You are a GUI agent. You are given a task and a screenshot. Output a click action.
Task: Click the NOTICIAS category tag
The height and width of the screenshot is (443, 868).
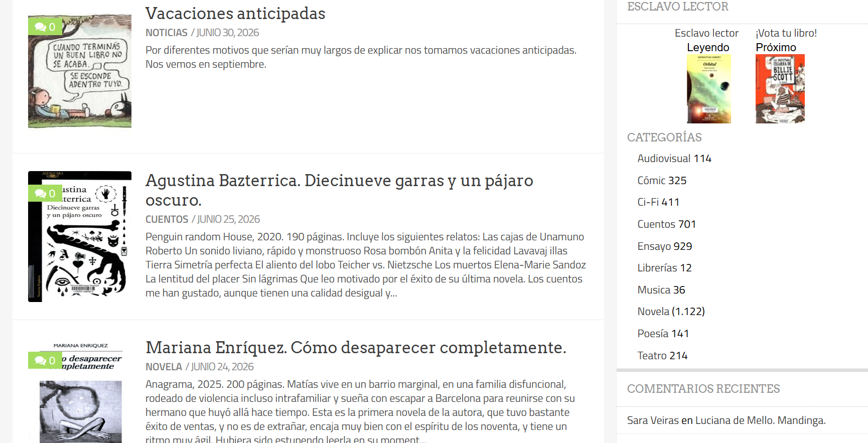point(167,33)
